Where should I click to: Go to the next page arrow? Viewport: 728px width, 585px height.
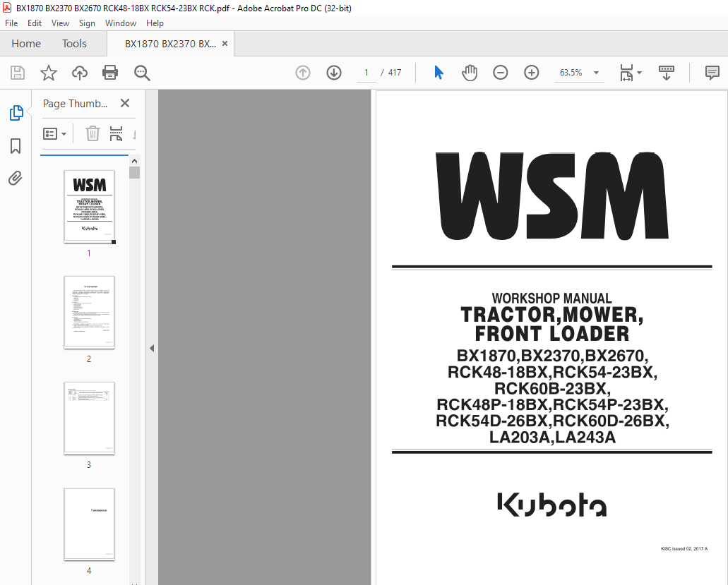[x=334, y=73]
